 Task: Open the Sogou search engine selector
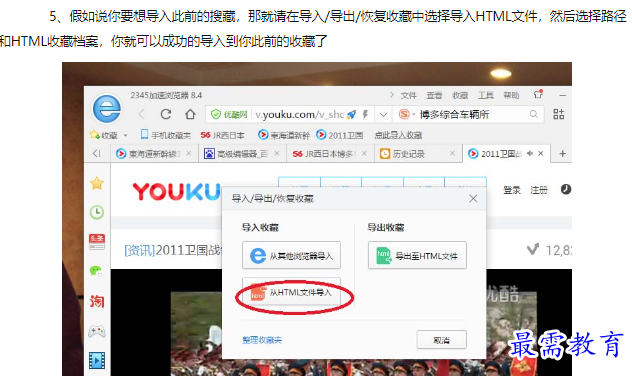(406, 114)
